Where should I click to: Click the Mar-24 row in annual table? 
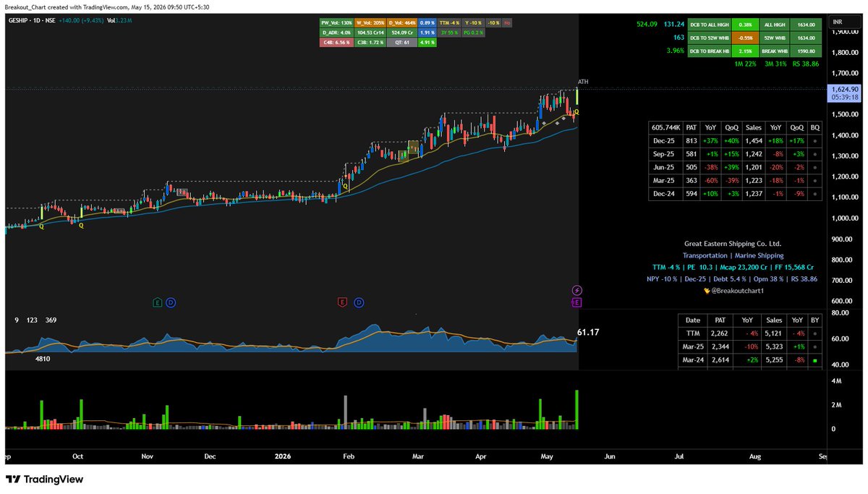[750, 360]
